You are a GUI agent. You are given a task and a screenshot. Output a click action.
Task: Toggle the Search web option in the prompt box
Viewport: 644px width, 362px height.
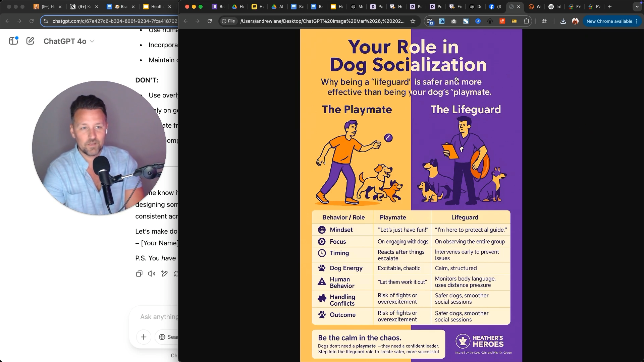pyautogui.click(x=168, y=337)
